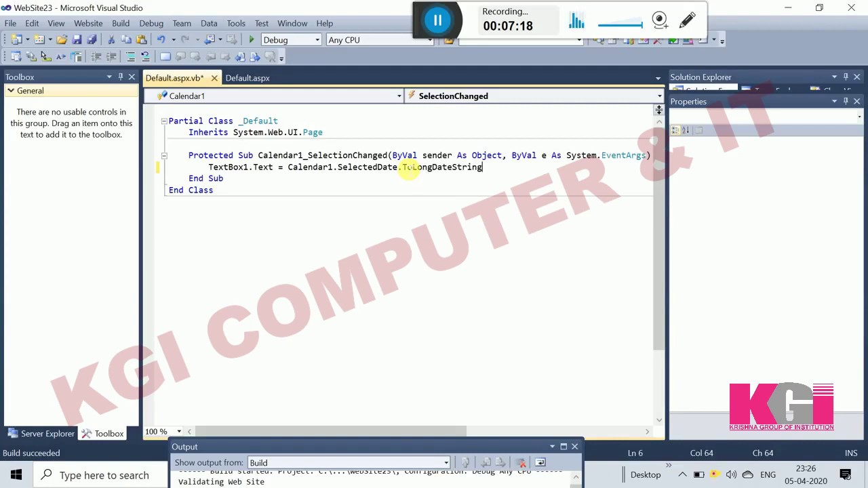Comment out the selected lines
Viewport: 868px width, 488px height.
click(130, 57)
